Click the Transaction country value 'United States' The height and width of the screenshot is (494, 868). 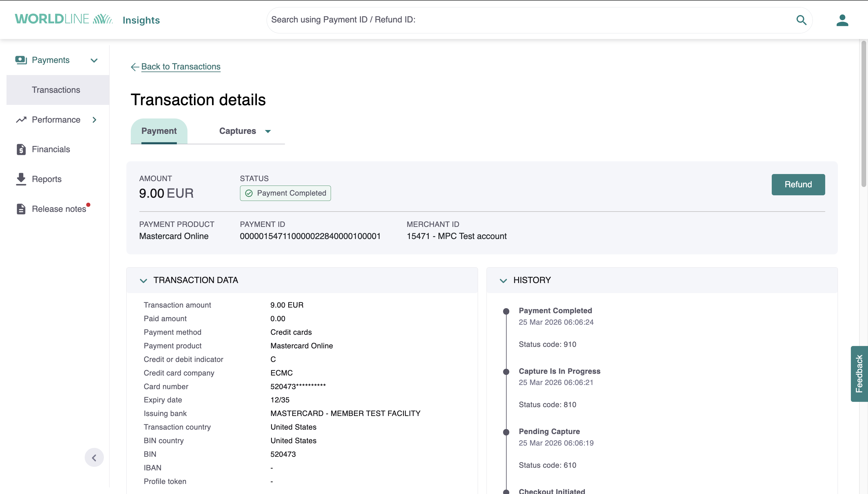[293, 427]
